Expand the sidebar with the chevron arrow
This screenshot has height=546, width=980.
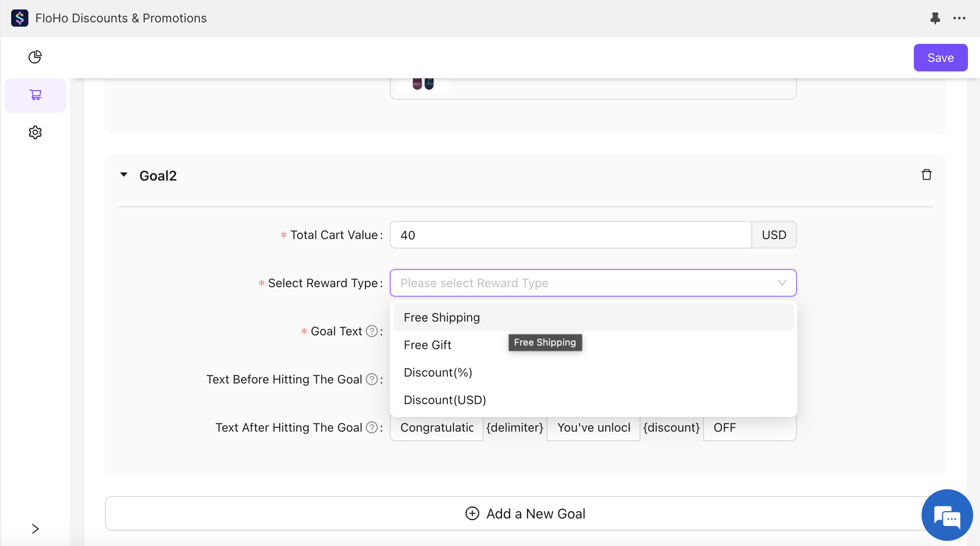pyautogui.click(x=35, y=528)
